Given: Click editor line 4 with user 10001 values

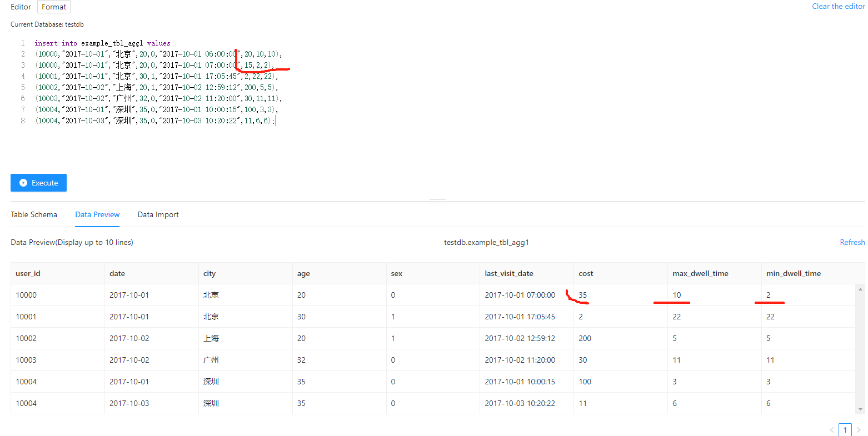Looking at the screenshot, I should tap(157, 76).
